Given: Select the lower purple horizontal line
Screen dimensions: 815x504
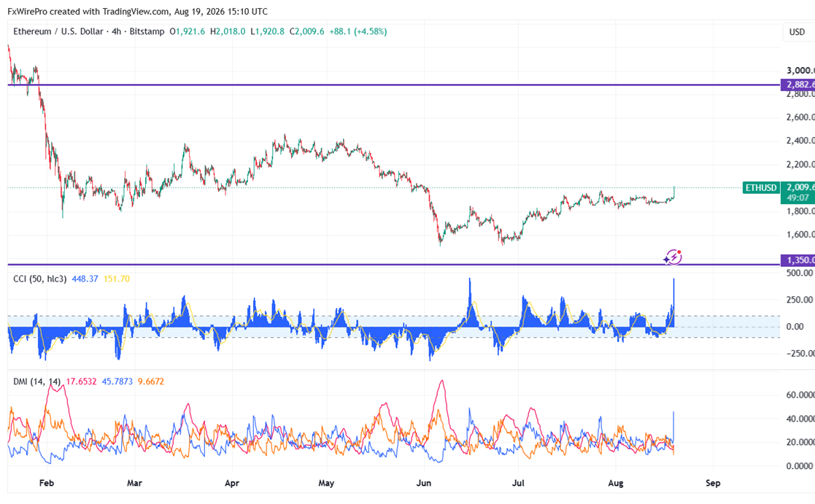Looking at the screenshot, I should 393,265.
